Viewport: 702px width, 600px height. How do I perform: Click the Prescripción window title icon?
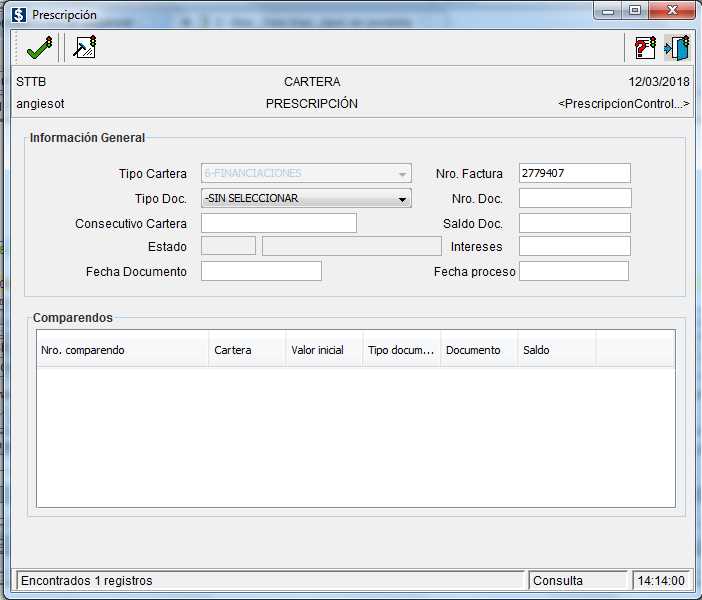[18, 15]
